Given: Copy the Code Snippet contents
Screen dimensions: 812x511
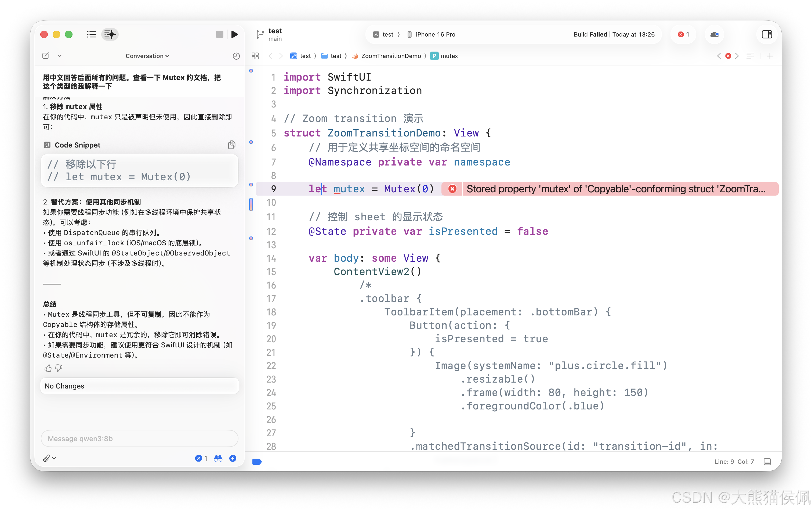Looking at the screenshot, I should (232, 145).
